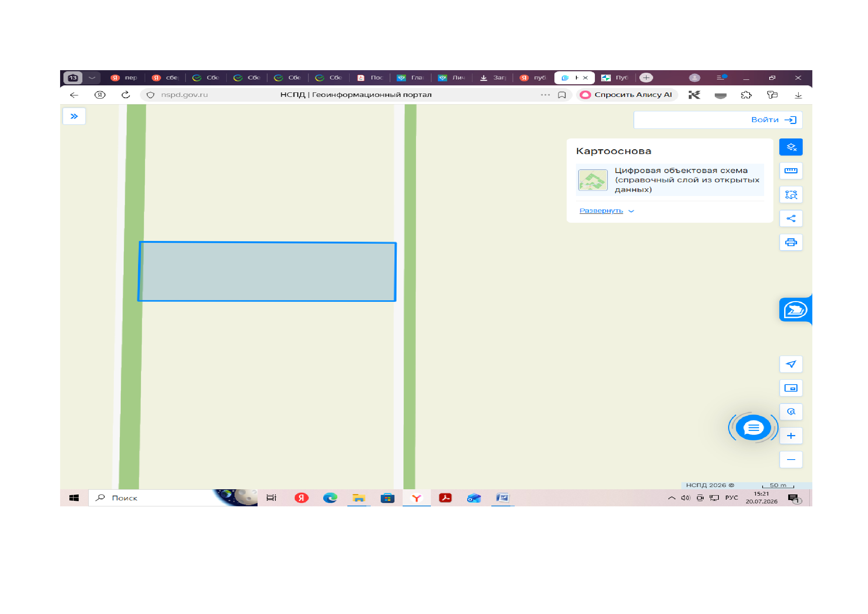Bookmark the page with the bookmark icon
The width and height of the screenshot is (868, 614).
[562, 95]
